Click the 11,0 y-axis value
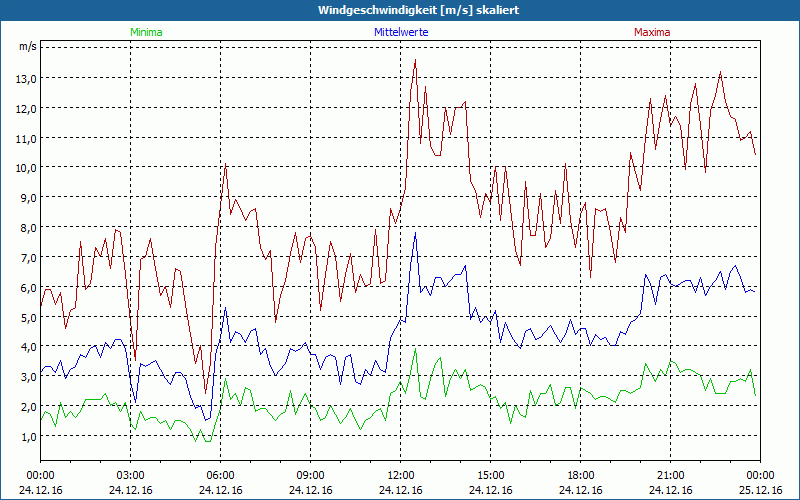Image resolution: width=800 pixels, height=500 pixels. pos(28,138)
